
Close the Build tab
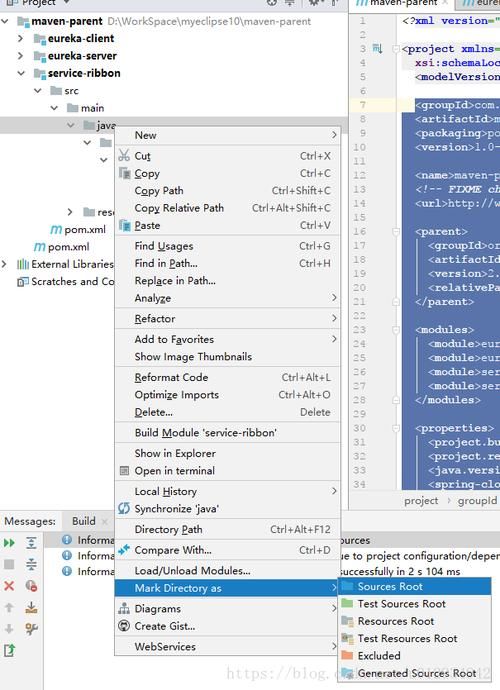tap(105, 522)
